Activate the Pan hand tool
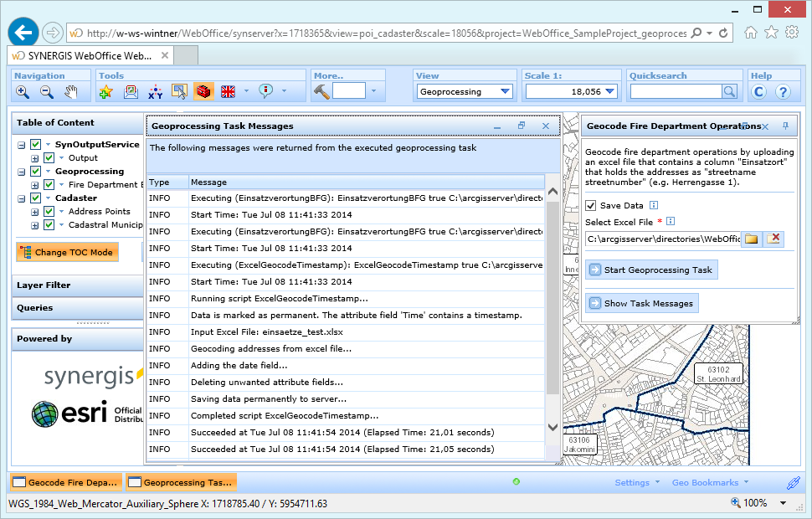Screen dimensions: 812x519 (x=72, y=90)
